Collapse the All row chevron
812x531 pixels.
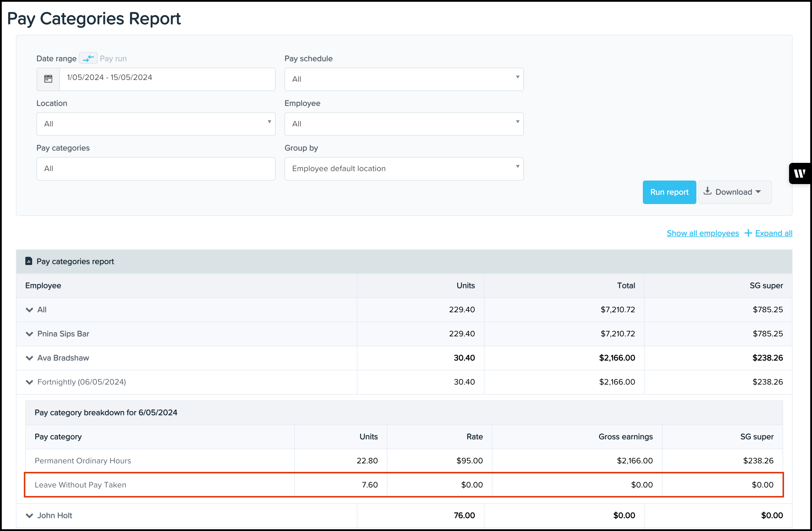[29, 310]
